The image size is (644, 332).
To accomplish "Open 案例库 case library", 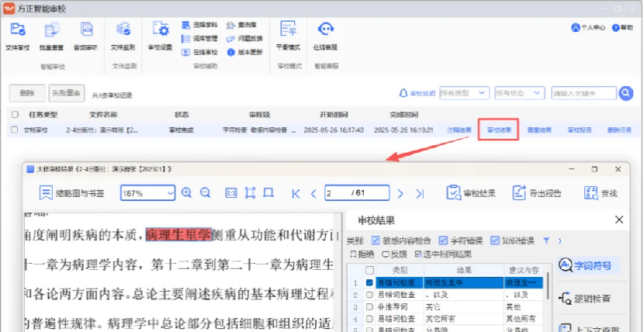I will click(x=242, y=25).
